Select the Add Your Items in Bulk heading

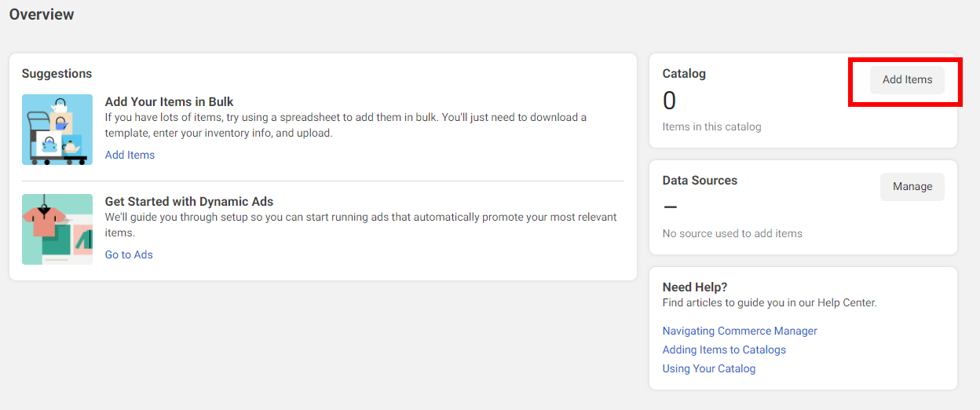[170, 101]
